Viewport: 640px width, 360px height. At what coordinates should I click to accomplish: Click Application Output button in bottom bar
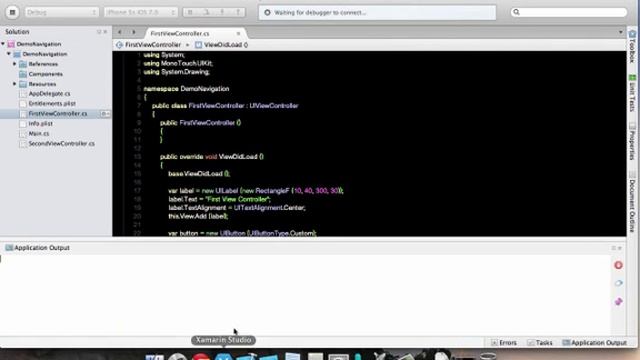[x=594, y=342]
